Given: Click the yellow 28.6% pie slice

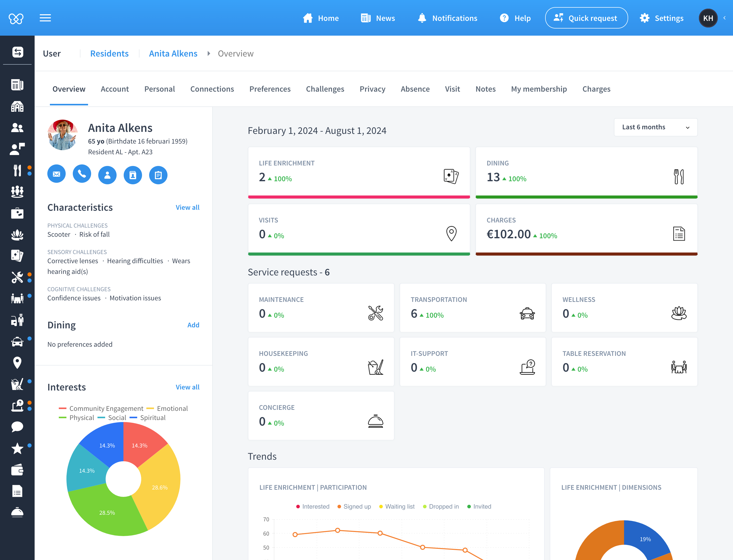Looking at the screenshot, I should 160,488.
